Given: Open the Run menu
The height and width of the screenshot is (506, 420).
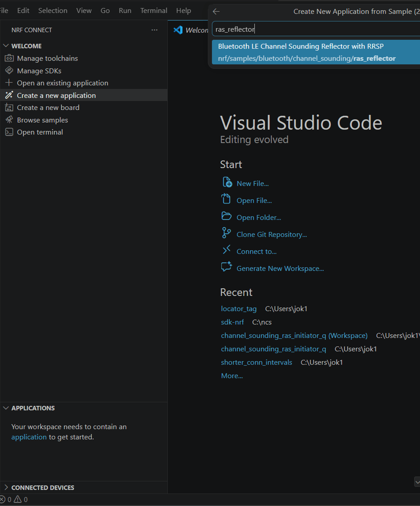Looking at the screenshot, I should 125,10.
